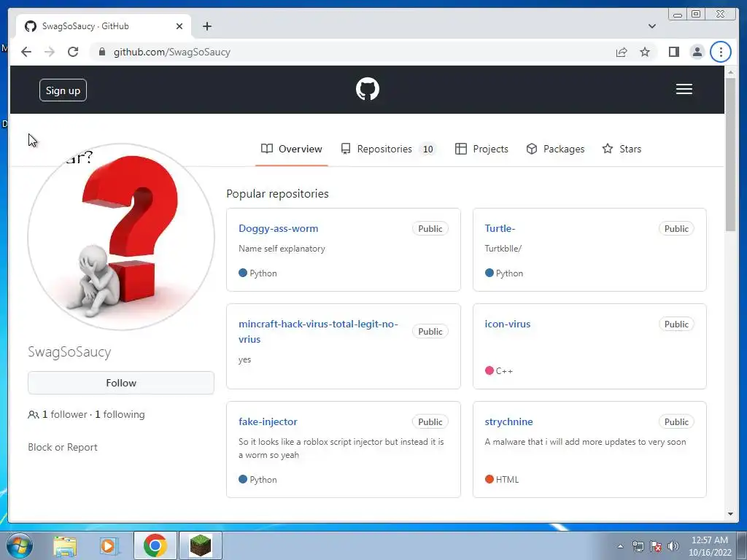Open the hamburger navigation menu

point(684,89)
